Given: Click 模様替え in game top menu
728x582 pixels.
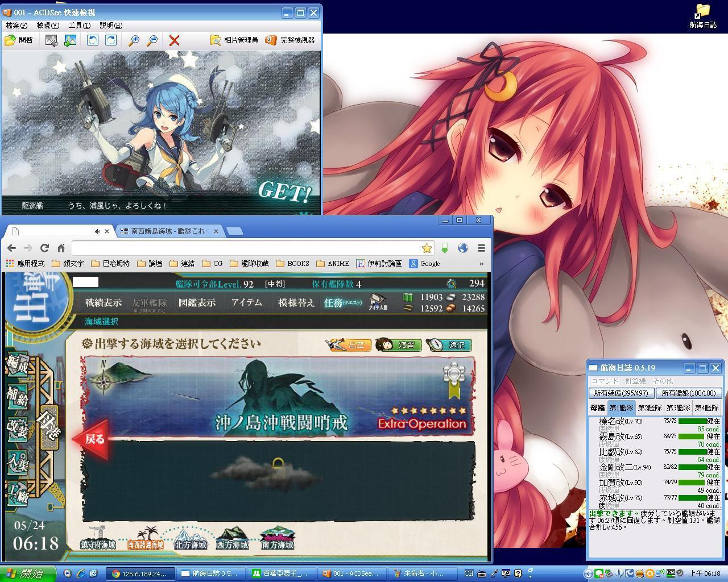Looking at the screenshot, I should 296,302.
